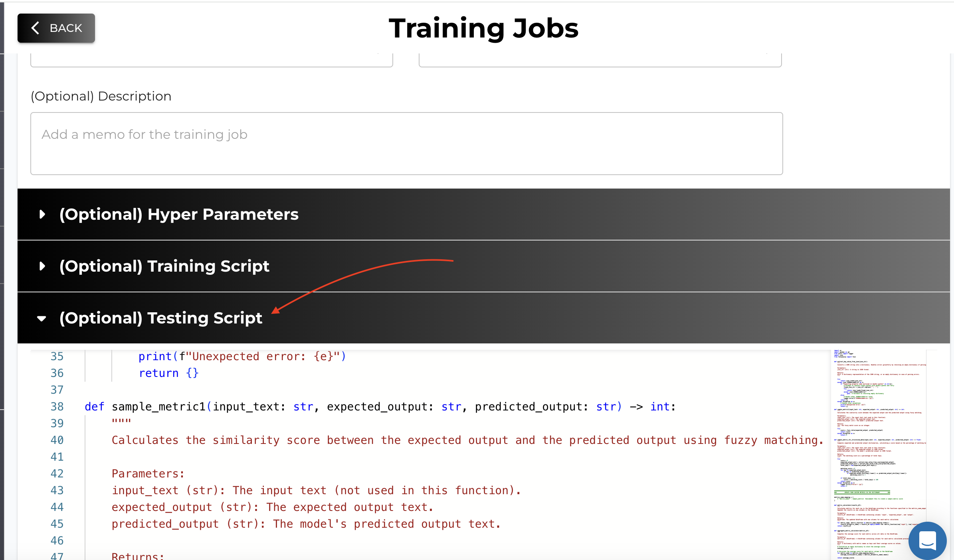Focus the memo description text area

407,144
